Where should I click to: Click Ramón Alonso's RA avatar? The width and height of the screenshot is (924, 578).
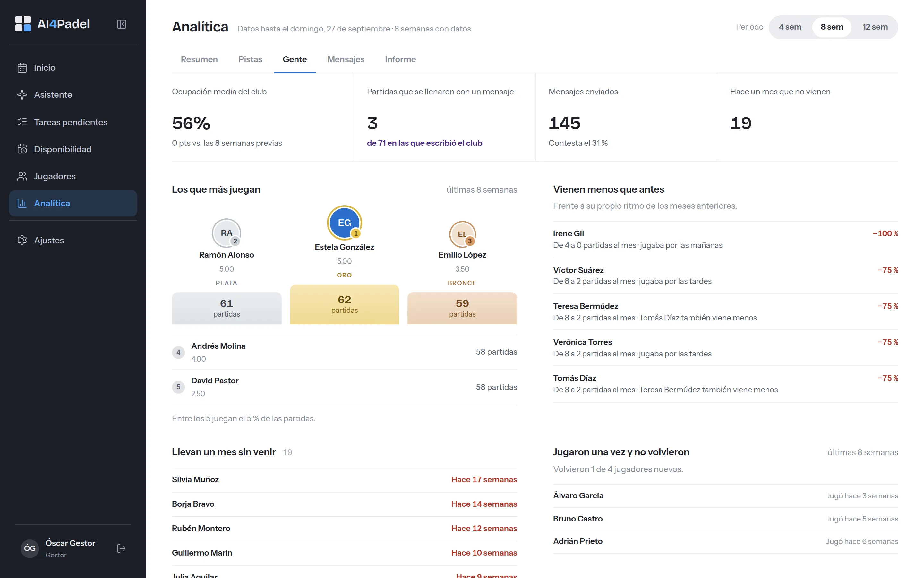(227, 233)
